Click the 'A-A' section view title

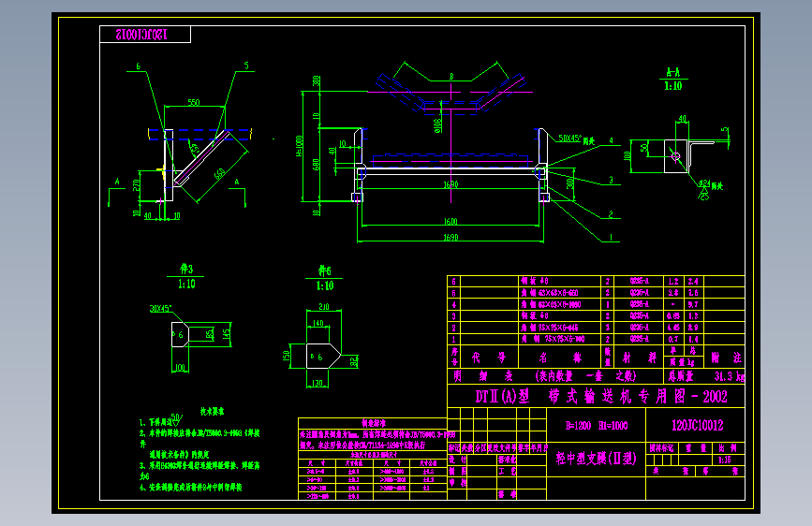tap(673, 73)
